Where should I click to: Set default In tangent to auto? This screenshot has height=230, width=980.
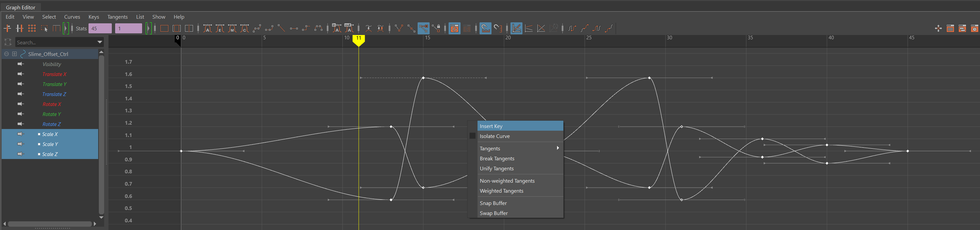tap(336, 28)
